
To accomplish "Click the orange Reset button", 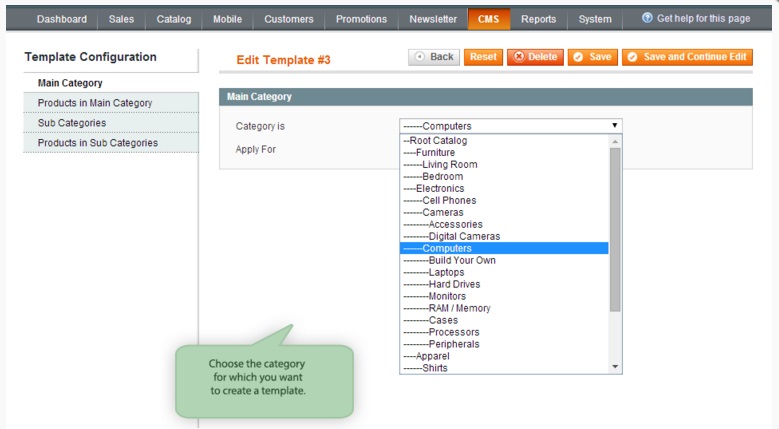I will 483,57.
